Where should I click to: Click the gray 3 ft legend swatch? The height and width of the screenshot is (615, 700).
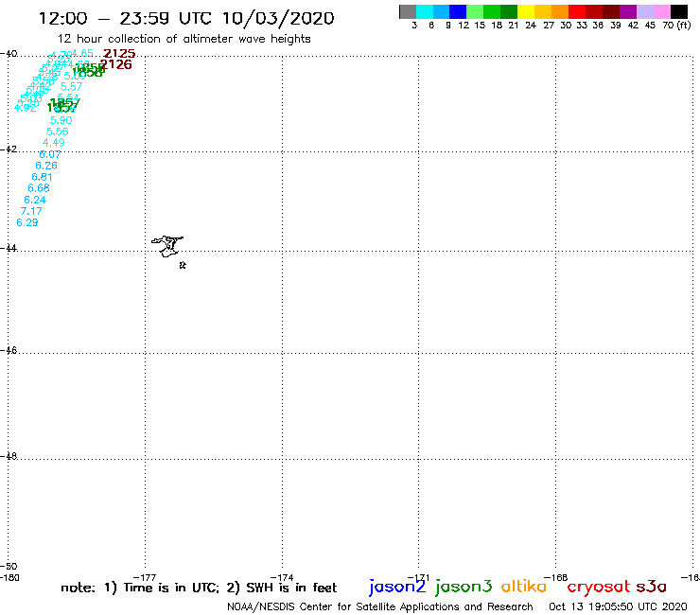(408, 11)
